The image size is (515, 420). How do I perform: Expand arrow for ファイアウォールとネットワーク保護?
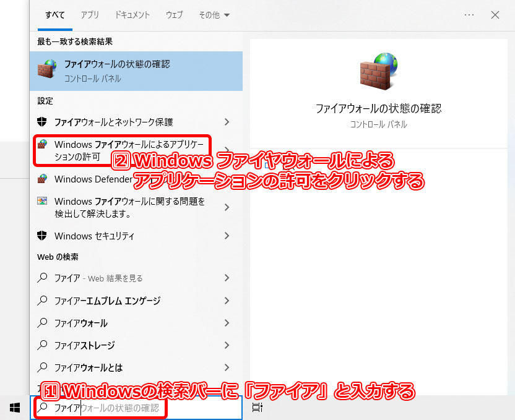[227, 122]
